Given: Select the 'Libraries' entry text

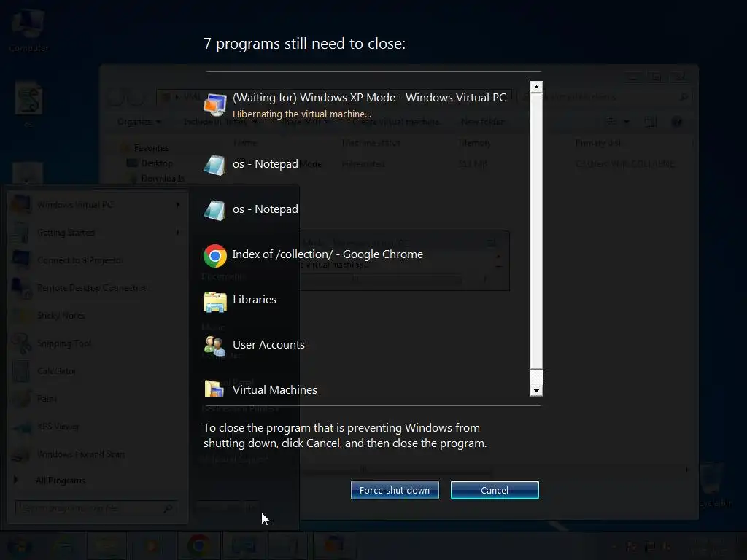Looking at the screenshot, I should 255,300.
